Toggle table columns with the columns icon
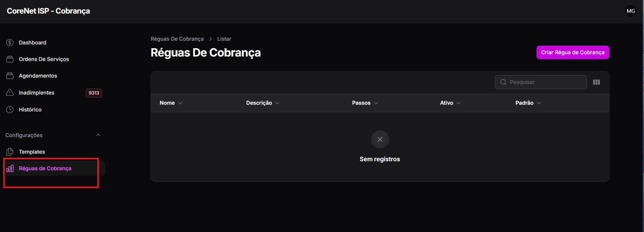 596,82
